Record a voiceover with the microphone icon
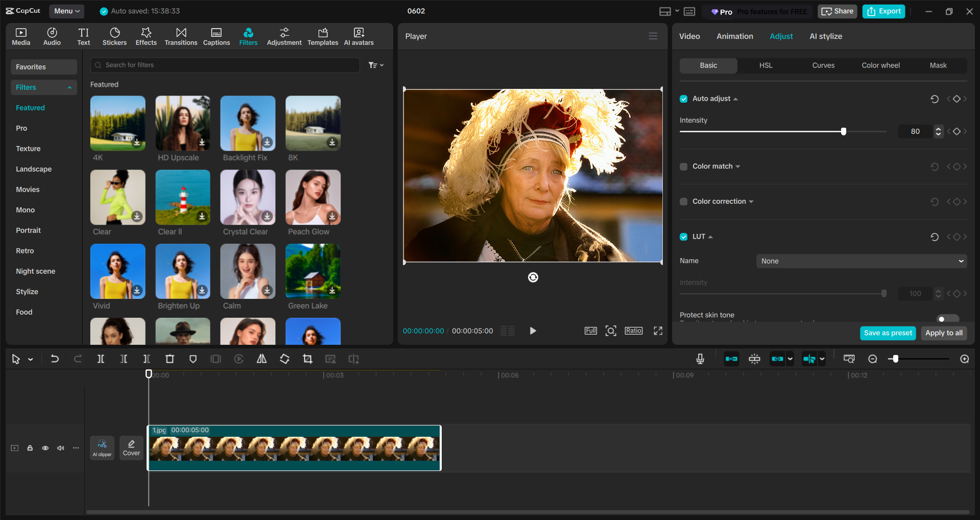Screen dimensions: 980x520 pos(700,359)
